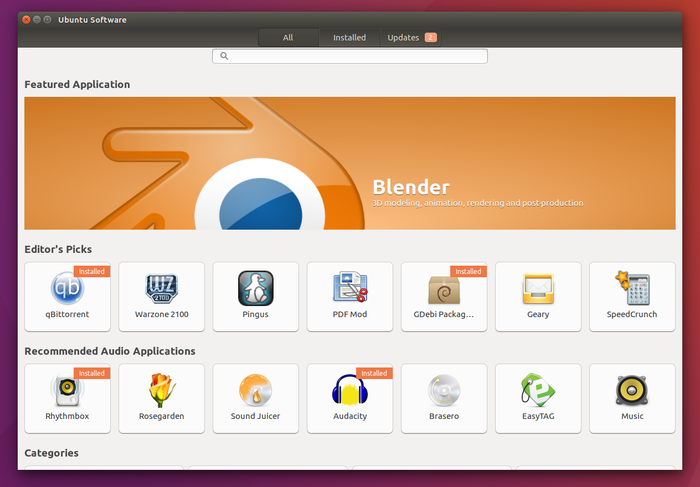
Task: Click the updates count badge
Action: 430,37
